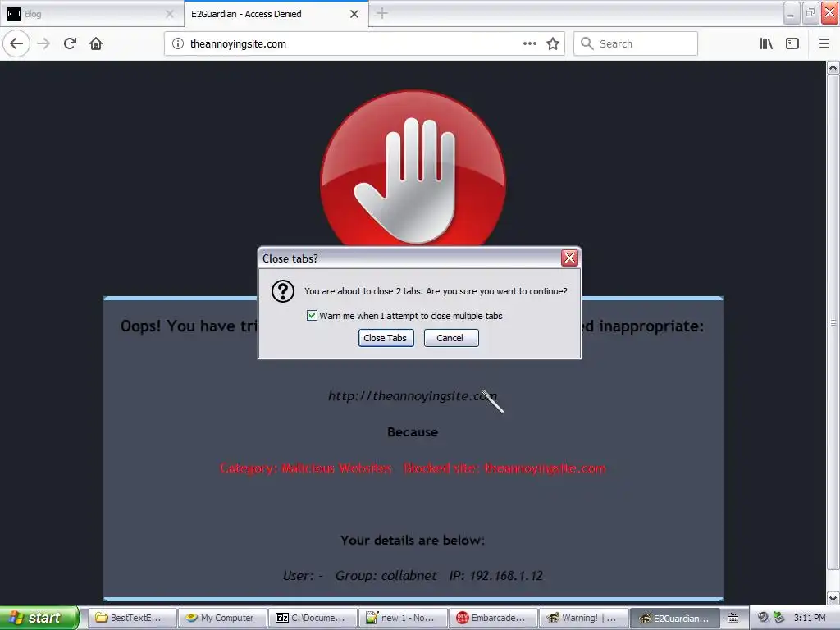Click the page scrollbar up arrow
The width and height of the screenshot is (840, 630).
[833, 68]
